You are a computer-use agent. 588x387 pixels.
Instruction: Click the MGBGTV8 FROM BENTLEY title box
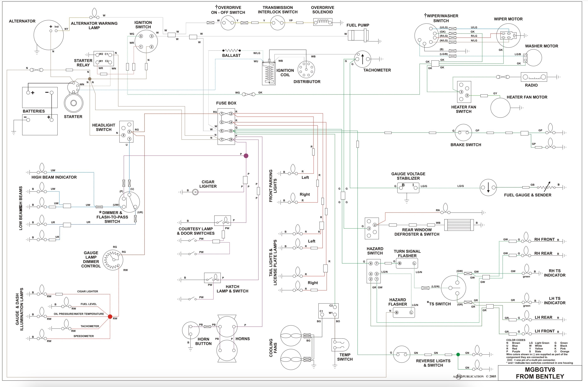click(540, 373)
